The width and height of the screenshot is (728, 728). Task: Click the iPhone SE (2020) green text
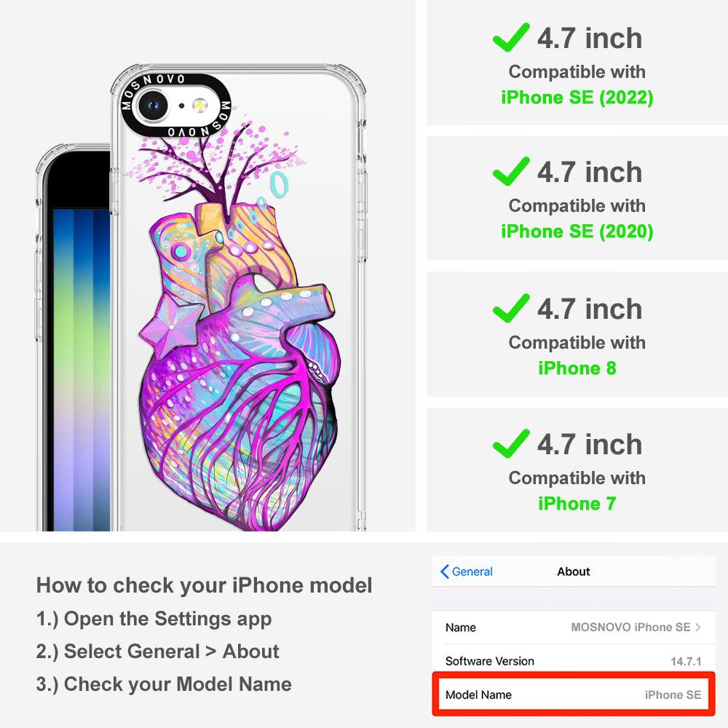click(577, 232)
